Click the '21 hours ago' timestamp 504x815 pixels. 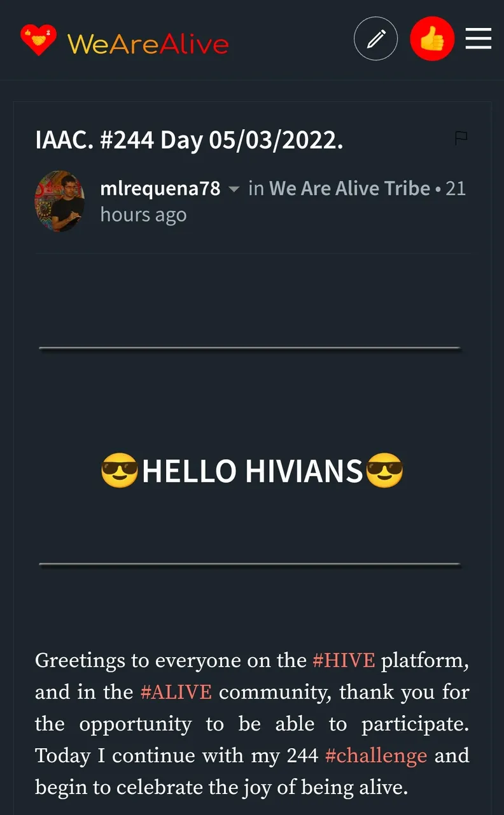click(x=283, y=202)
